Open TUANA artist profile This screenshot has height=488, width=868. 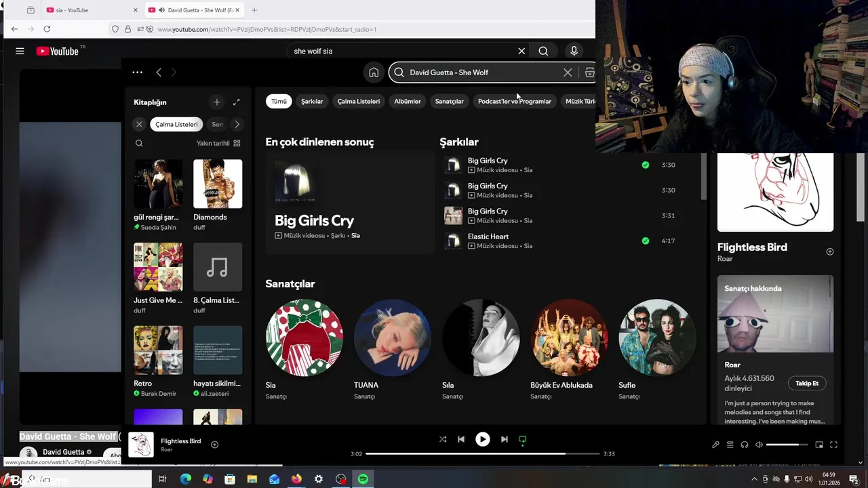pyautogui.click(x=393, y=338)
